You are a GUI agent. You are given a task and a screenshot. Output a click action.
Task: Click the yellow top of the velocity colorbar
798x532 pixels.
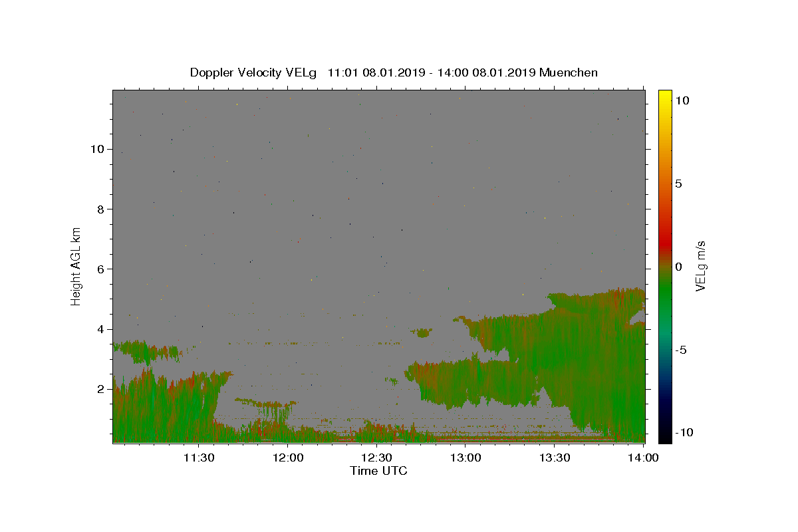[664, 96]
